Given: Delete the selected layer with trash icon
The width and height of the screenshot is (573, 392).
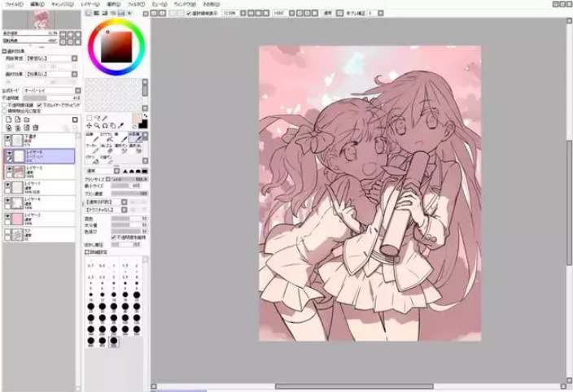Looking at the screenshot, I should (x=36, y=128).
